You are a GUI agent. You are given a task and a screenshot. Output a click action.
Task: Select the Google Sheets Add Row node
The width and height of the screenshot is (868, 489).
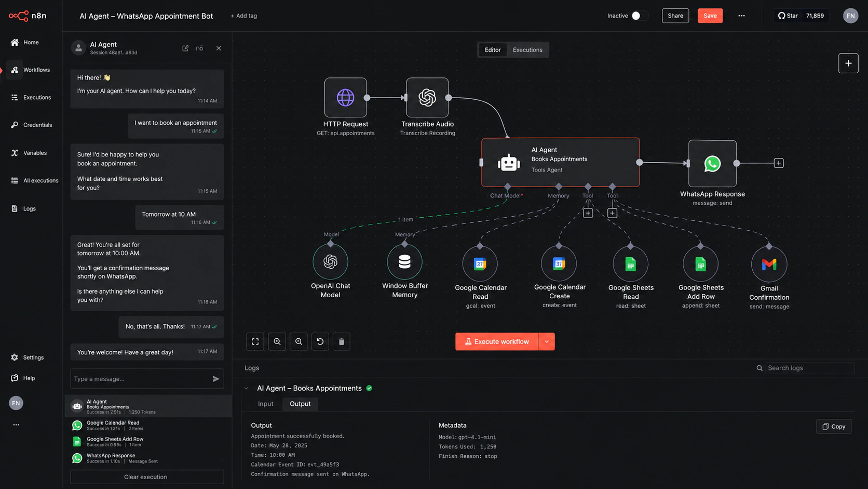pos(700,264)
